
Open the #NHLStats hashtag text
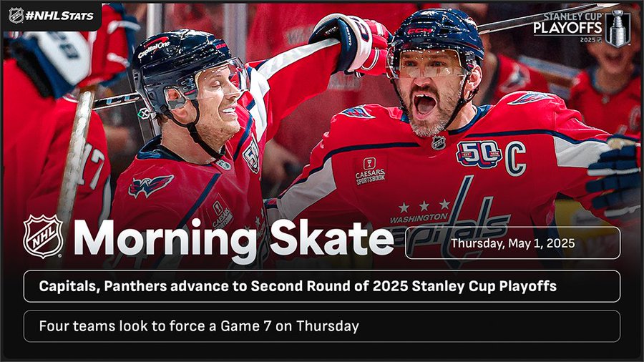[x=59, y=15]
